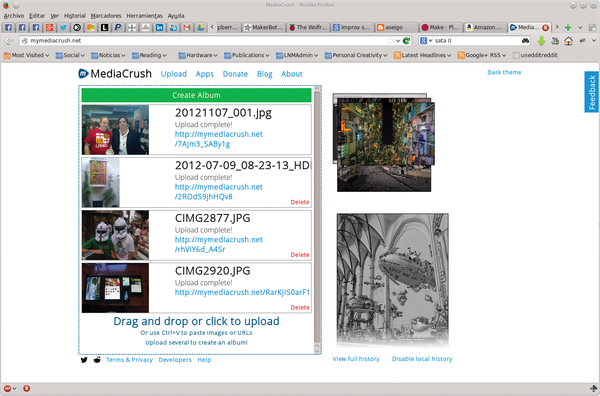Viewport: 600px width, 396px height.
Task: Switch to the MakerBot tab
Action: (264, 28)
